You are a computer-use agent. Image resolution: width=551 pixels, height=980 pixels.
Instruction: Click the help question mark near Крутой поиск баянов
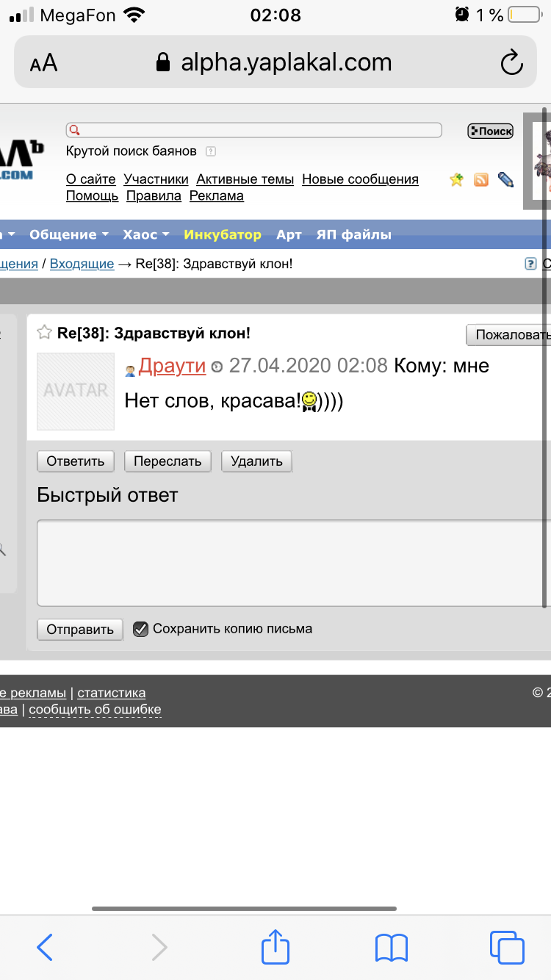click(x=211, y=151)
